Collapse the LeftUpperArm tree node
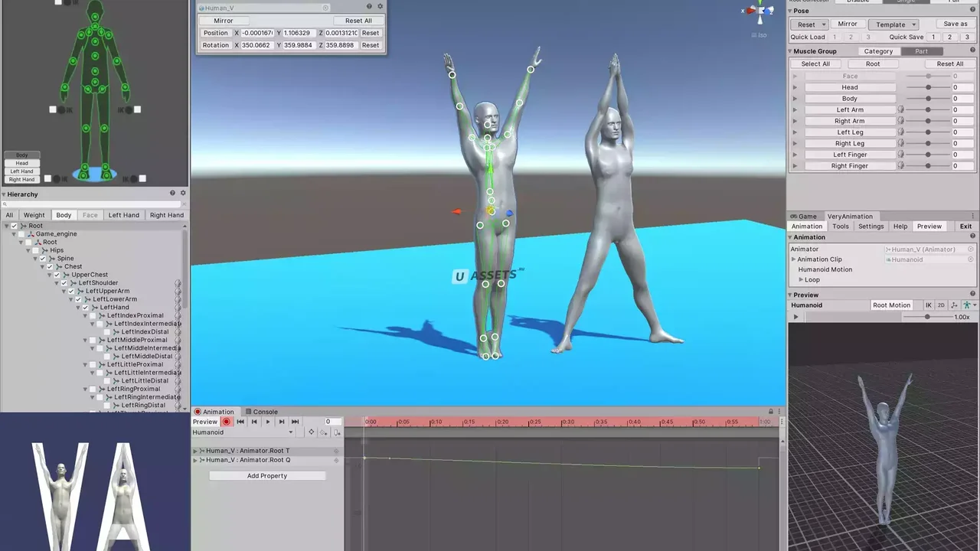The height and width of the screenshot is (551, 980). click(64, 292)
